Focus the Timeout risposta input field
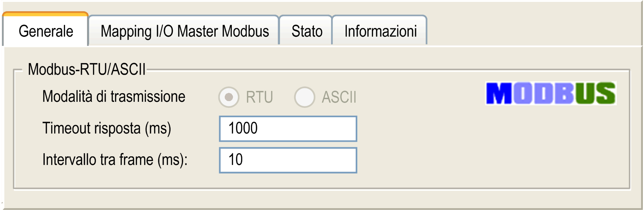This screenshot has height=210, width=644. (x=288, y=129)
